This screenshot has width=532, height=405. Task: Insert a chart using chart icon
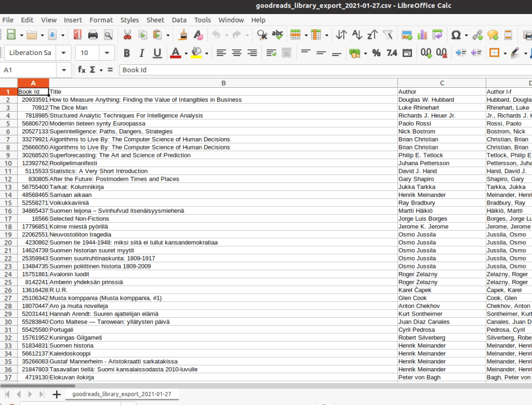point(422,35)
